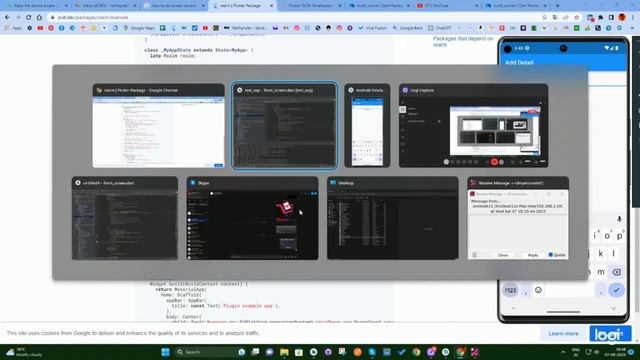Click the ENG language indicator in tray
This screenshot has height=360, width=640.
click(576, 352)
